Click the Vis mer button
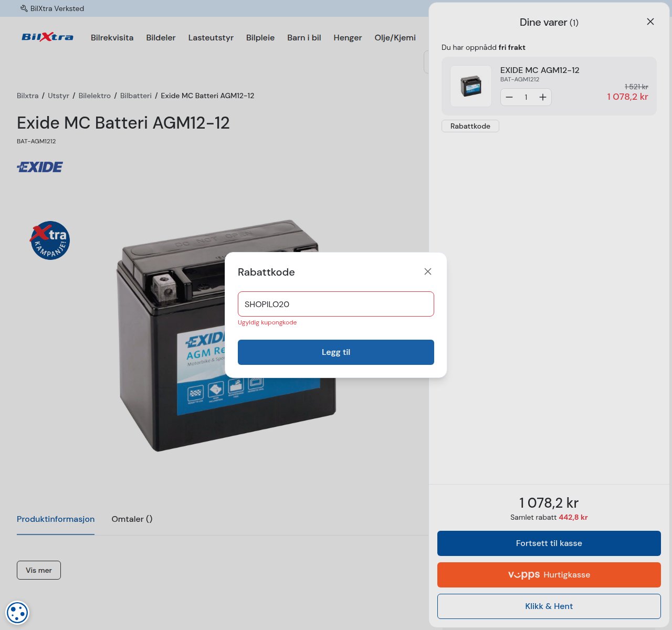This screenshot has height=630, width=672. 39,570
